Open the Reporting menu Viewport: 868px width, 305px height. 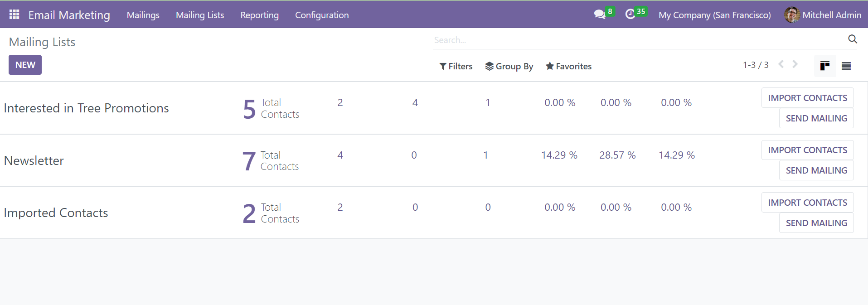pos(259,15)
